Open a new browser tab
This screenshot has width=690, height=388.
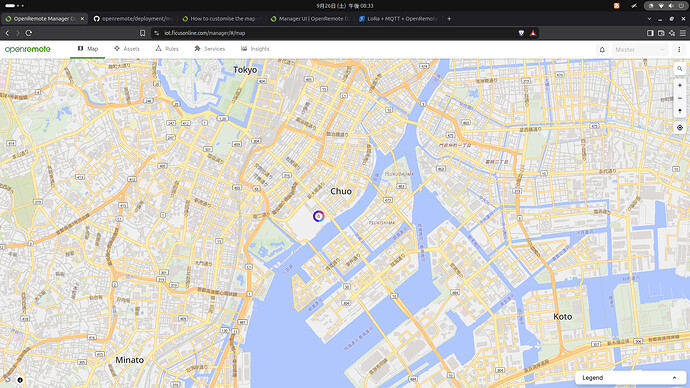[449, 19]
